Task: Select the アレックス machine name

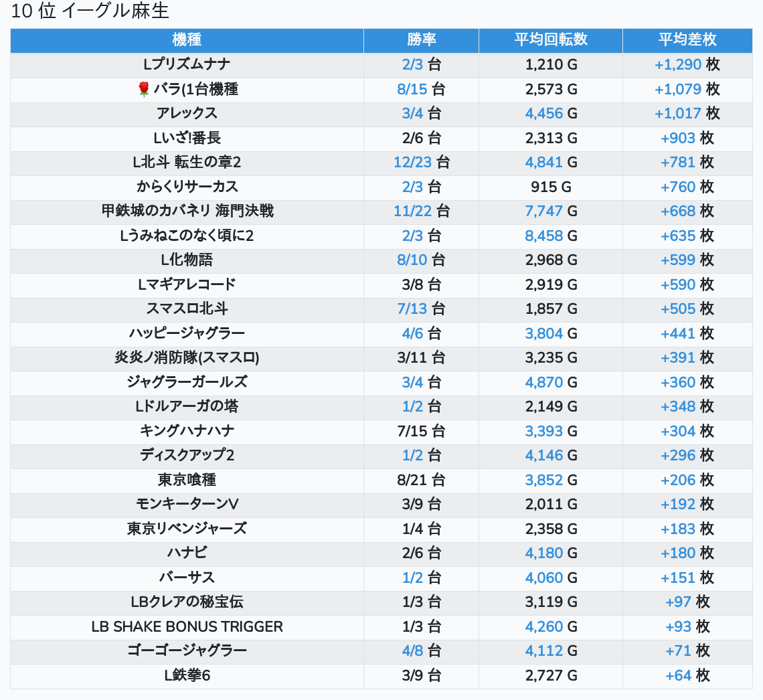Action: pos(187,113)
